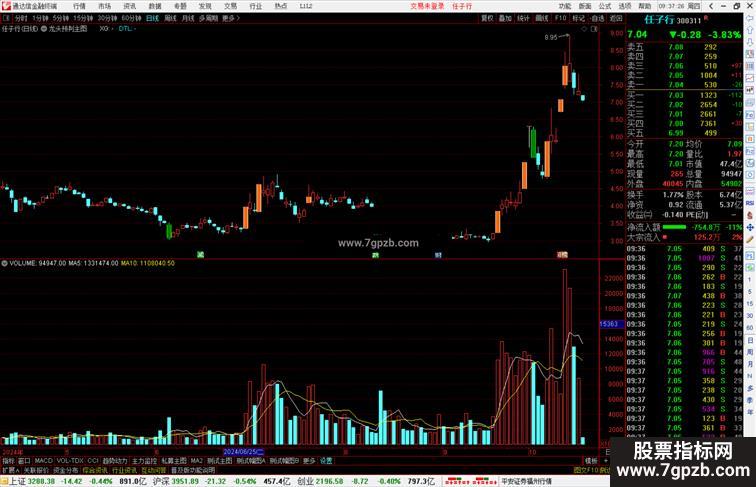Select the 指标 tab at bottom
Image resolution: width=756 pixels, height=487 pixels.
[8, 461]
